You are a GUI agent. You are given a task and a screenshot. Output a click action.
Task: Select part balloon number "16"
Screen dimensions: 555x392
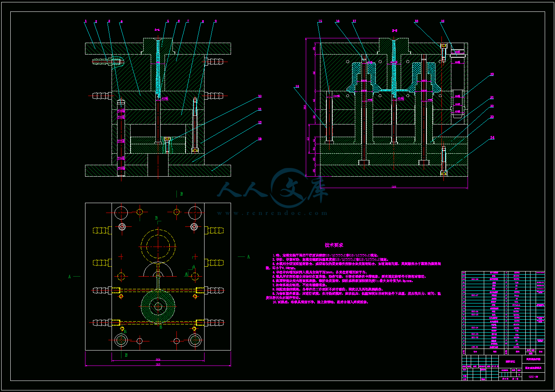coord(337,21)
